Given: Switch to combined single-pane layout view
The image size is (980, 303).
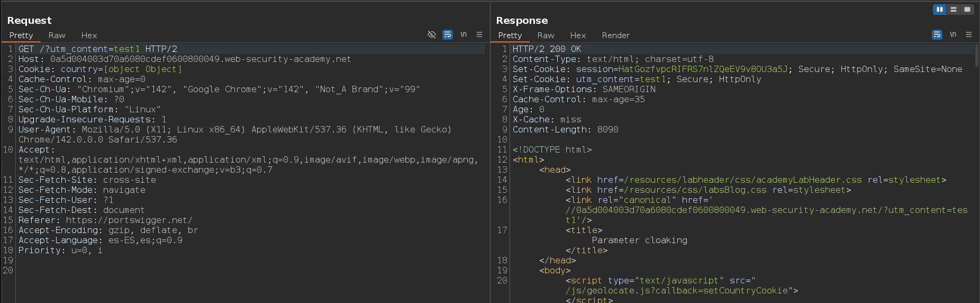Looking at the screenshot, I should tap(967, 10).
